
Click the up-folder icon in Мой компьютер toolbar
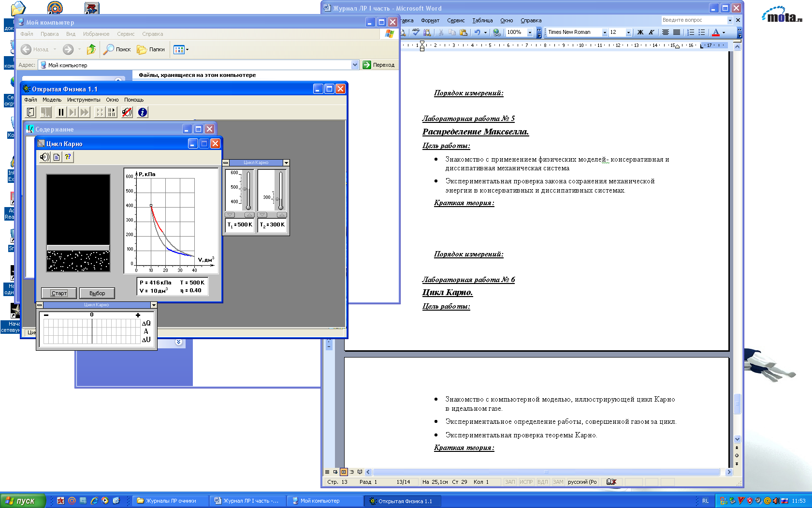(x=91, y=49)
